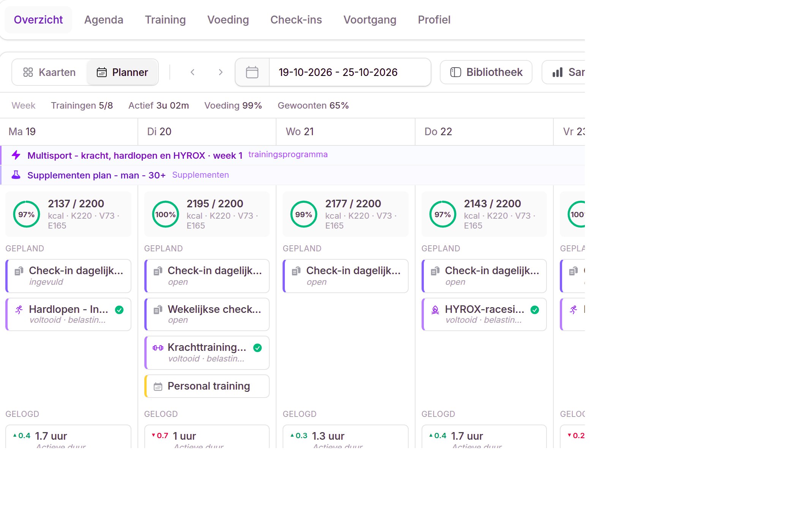This screenshot has width=812, height=524.
Task: Click the 100% nutrition ring on Tuesday
Action: tap(165, 214)
